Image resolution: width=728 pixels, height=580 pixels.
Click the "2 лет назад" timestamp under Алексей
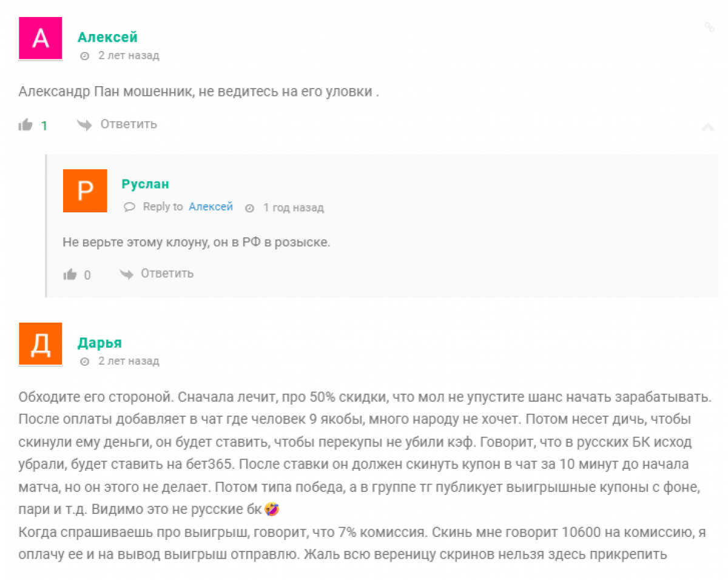coord(129,56)
